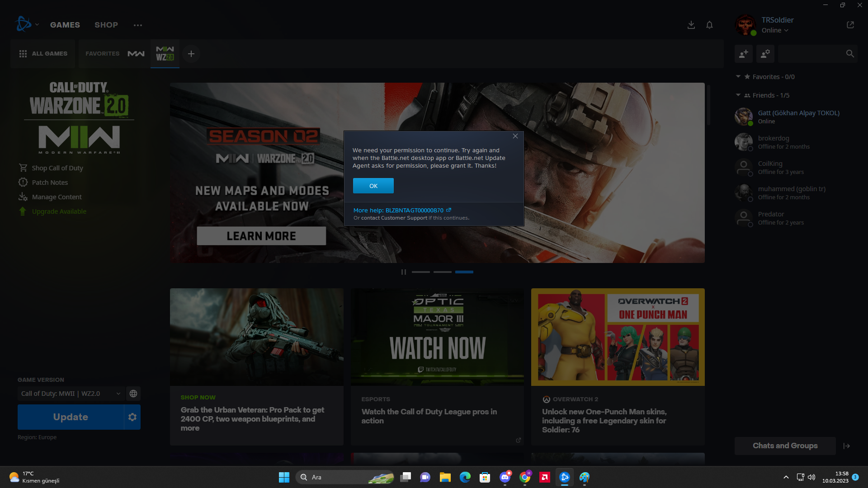Screen dimensions: 868x488
Task: Click the Add Friend icon
Action: coord(743,54)
